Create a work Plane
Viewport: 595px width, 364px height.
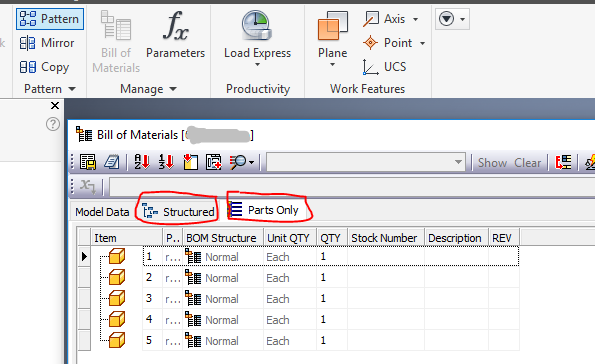coord(332,34)
